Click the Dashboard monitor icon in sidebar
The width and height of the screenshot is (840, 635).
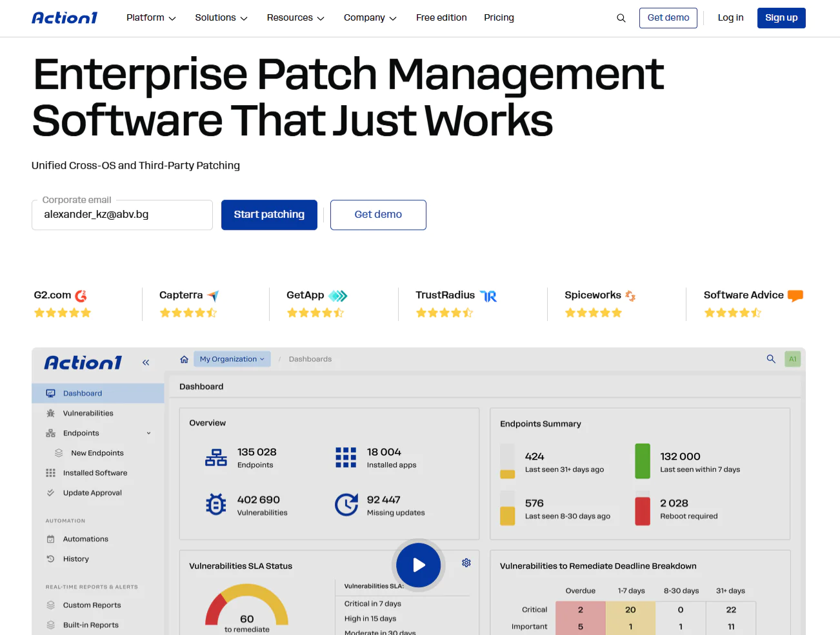(x=50, y=393)
